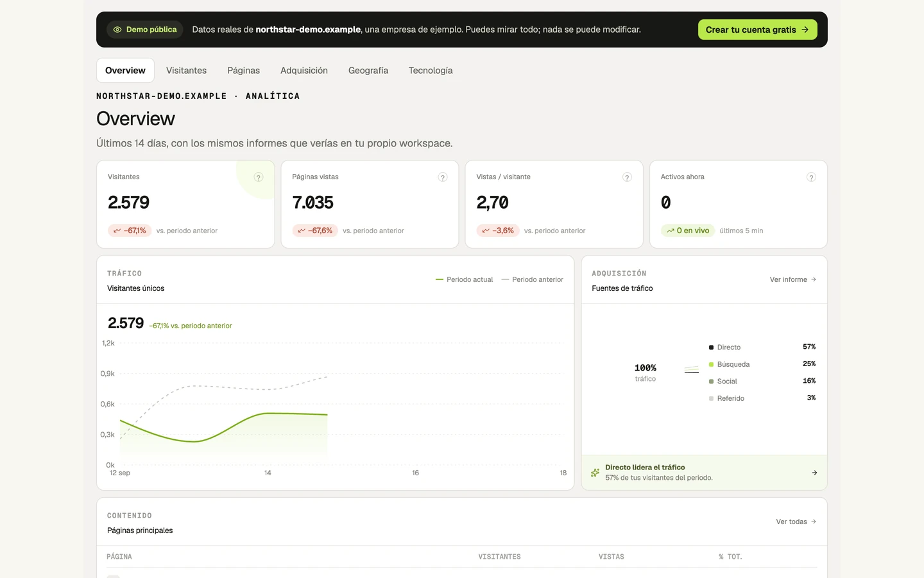
Task: Toggle Periodo actual legend series
Action: [x=465, y=279]
